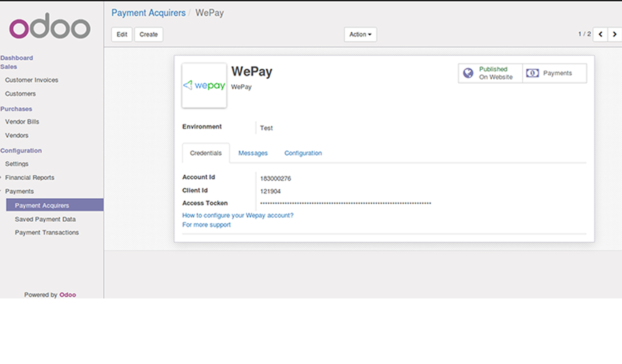
Task: Open Vendor Bills in sidebar
Action: pos(22,122)
